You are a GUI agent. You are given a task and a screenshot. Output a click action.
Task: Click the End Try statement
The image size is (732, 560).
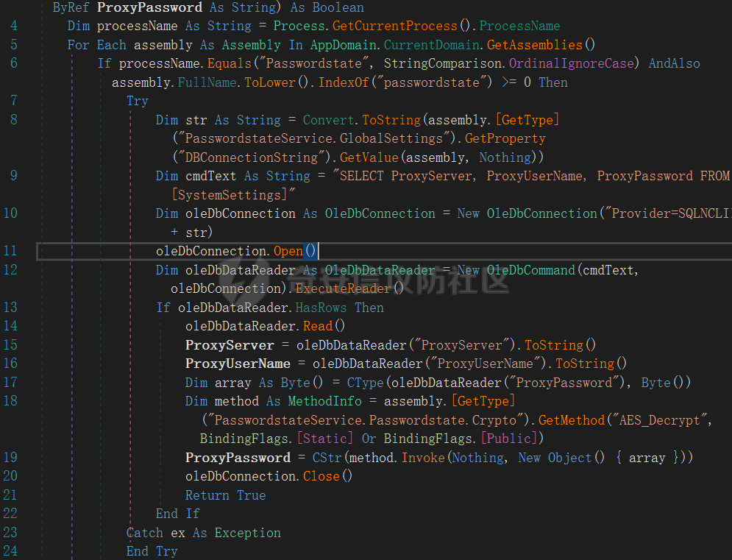click(x=152, y=550)
